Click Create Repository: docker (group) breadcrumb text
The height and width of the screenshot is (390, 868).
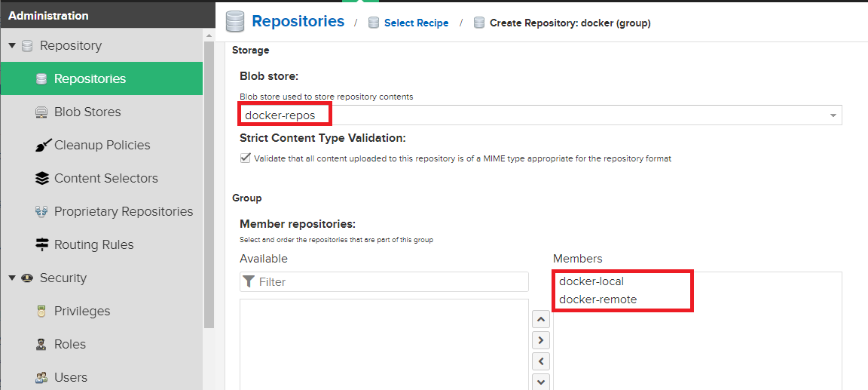coord(570,23)
